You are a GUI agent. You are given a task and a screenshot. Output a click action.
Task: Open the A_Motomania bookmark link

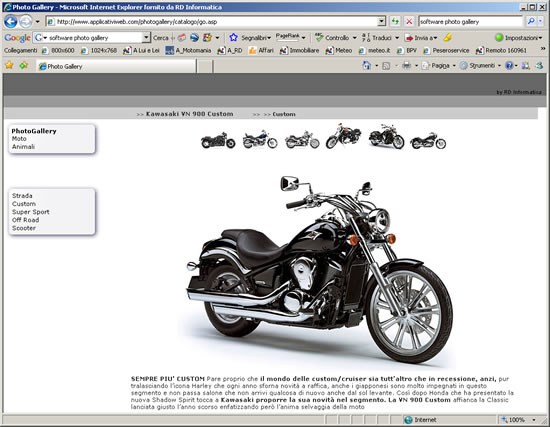[188, 51]
